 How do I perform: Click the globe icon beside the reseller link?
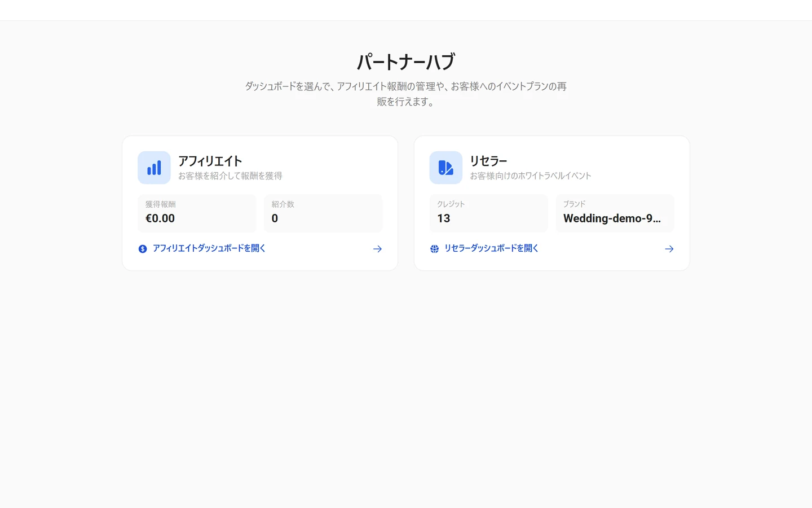click(434, 249)
